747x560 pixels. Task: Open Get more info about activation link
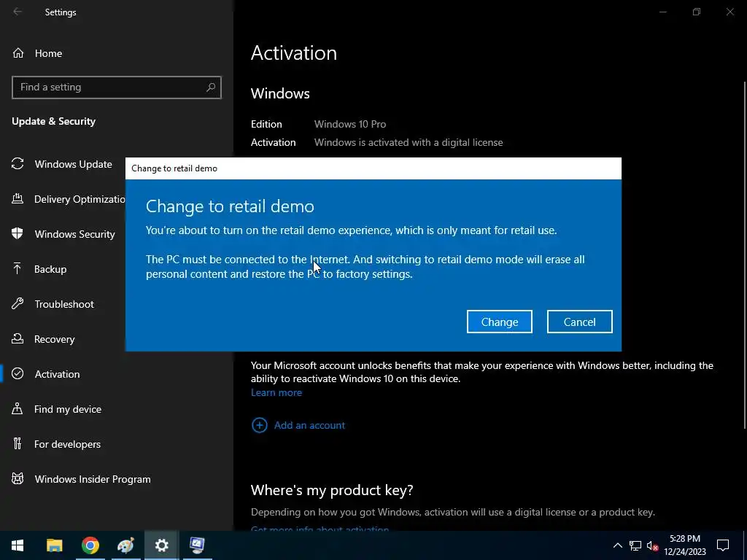coord(320,529)
